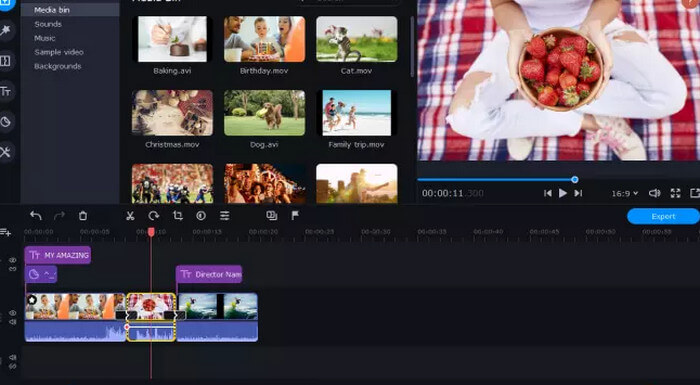Open the Transition wizard icon
Screen dimensions: 700x385
[271, 216]
